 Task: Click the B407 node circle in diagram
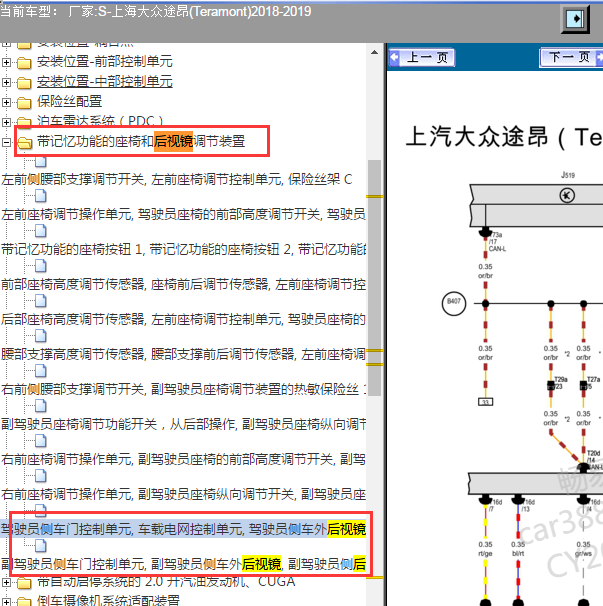point(454,303)
